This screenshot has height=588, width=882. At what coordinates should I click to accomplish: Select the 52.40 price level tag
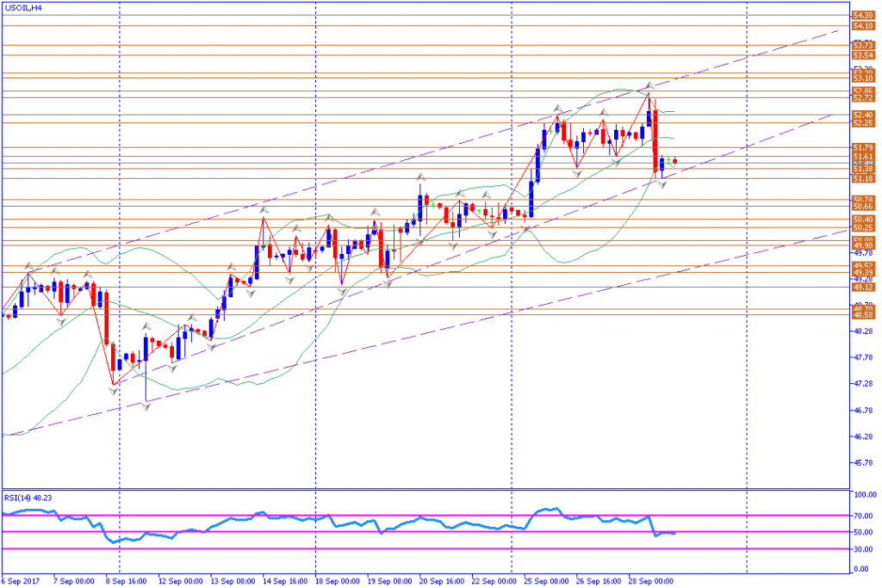click(863, 115)
